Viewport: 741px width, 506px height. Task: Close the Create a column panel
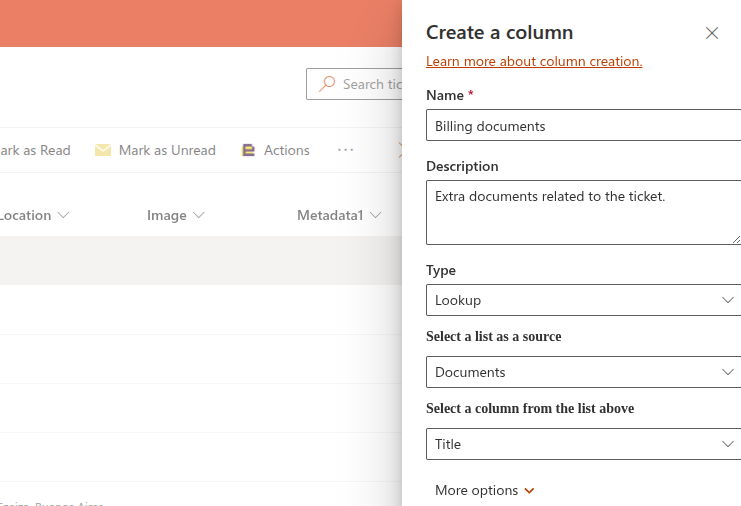point(712,33)
